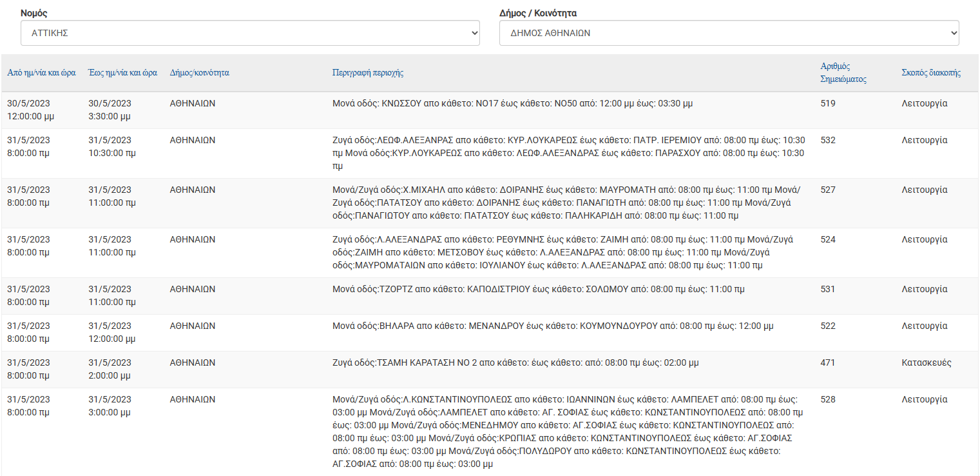Viewport: 980px width, 476px height.
Task: Select the ΤΖΟΡΤΖ street outage description
Action: tap(538, 290)
